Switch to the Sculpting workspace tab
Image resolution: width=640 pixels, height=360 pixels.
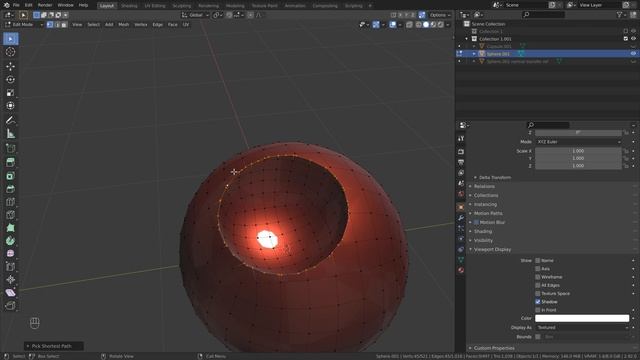point(182,6)
